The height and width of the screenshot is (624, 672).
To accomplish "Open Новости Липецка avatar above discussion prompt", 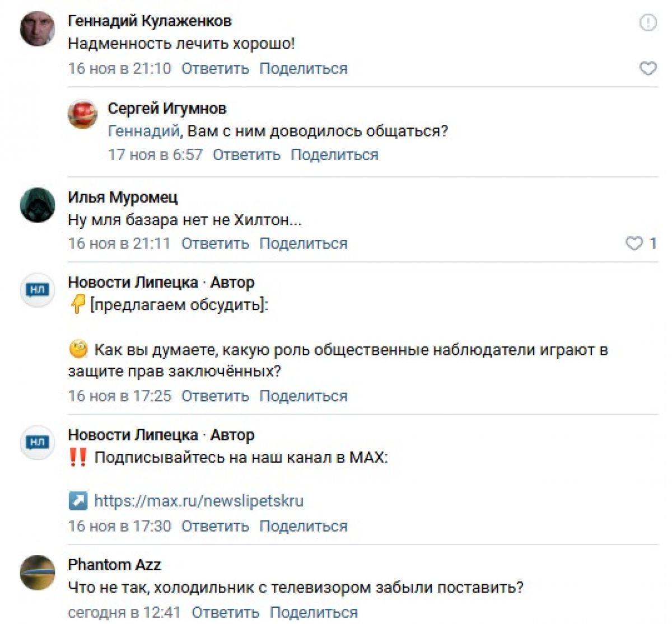I will click(x=38, y=290).
